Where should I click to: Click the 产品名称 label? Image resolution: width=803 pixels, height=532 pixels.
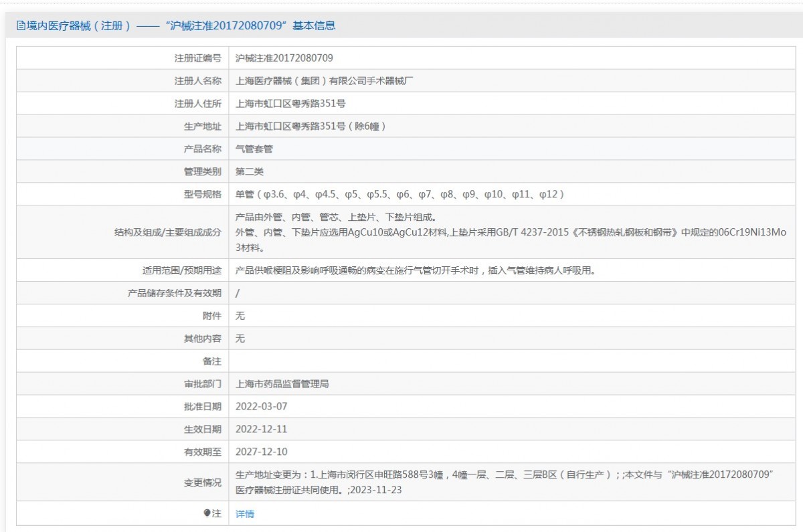[203, 149]
